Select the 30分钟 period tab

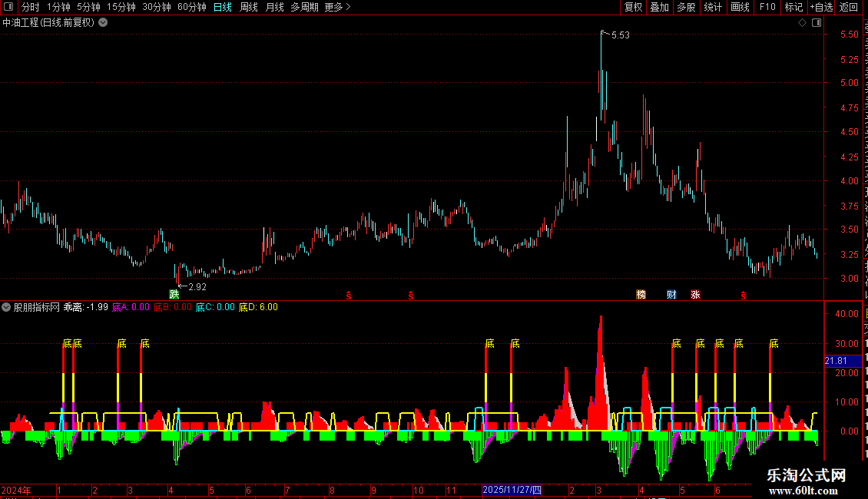[157, 7]
